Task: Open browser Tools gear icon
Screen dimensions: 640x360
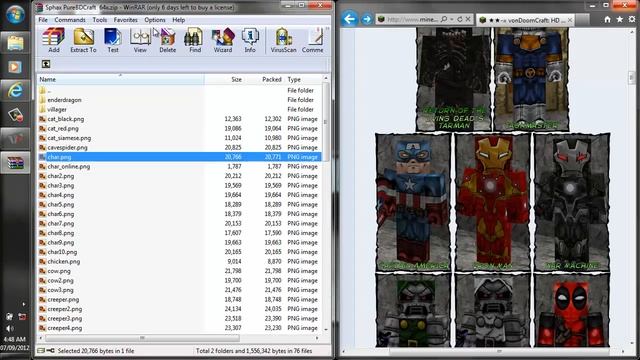Action: point(632,19)
